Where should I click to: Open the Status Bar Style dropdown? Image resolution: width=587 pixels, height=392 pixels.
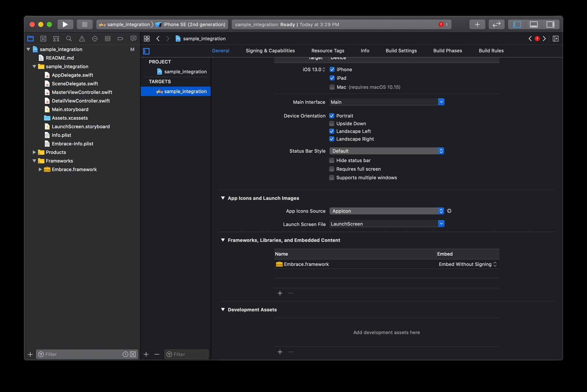[387, 151]
